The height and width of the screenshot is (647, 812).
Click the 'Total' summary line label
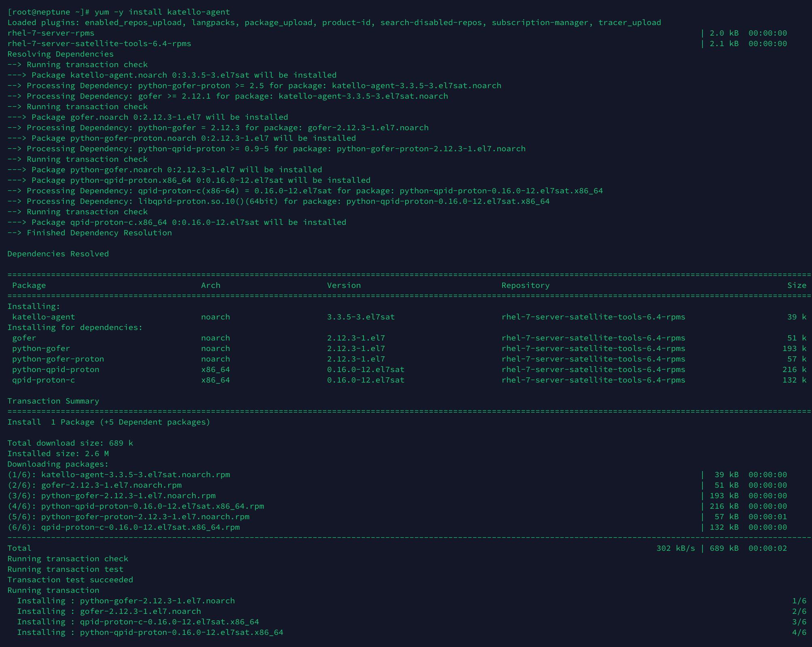pos(19,548)
